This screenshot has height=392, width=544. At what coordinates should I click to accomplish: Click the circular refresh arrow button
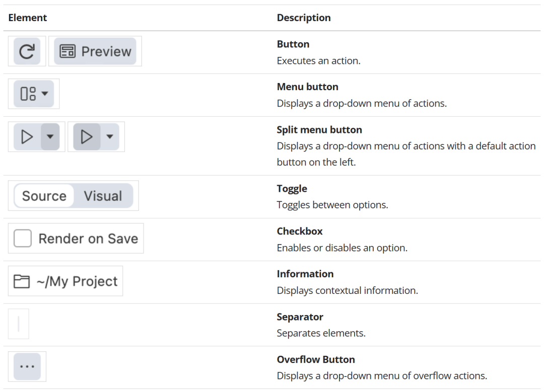pos(27,51)
